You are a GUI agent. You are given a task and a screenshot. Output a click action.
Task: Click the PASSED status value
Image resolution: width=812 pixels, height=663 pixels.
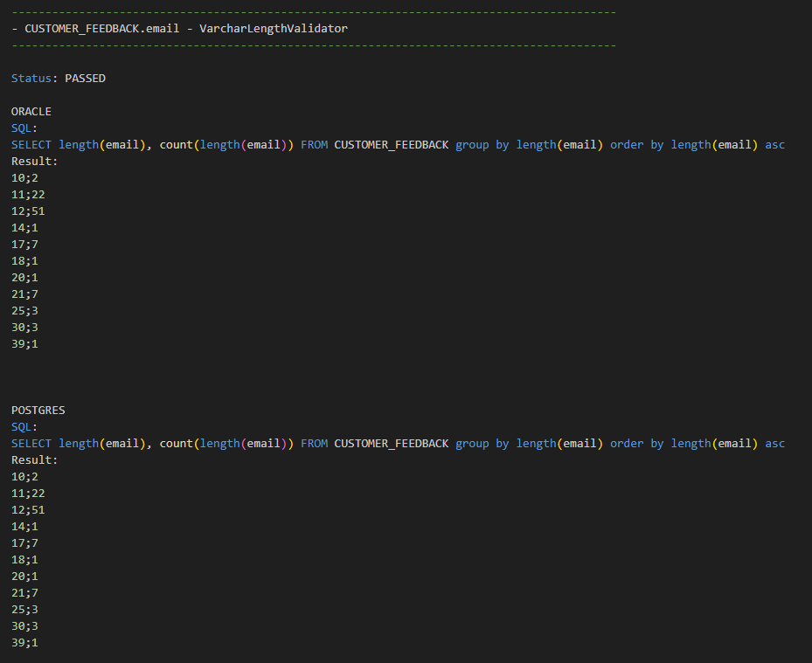(x=85, y=79)
